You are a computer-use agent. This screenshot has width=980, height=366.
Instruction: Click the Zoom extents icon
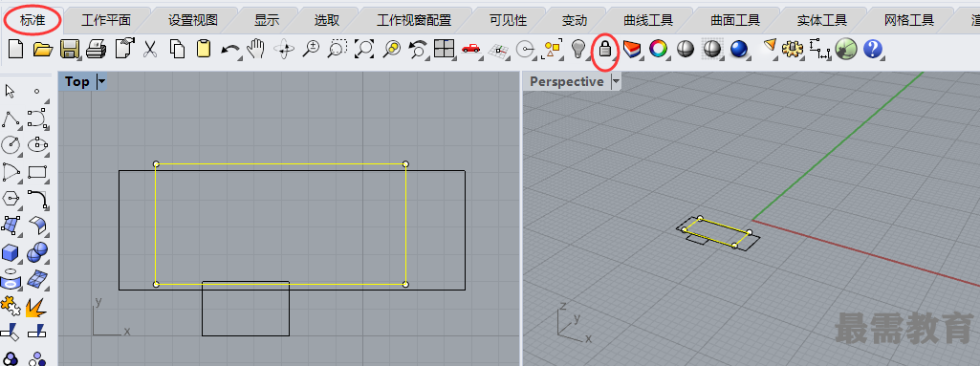coord(363,49)
